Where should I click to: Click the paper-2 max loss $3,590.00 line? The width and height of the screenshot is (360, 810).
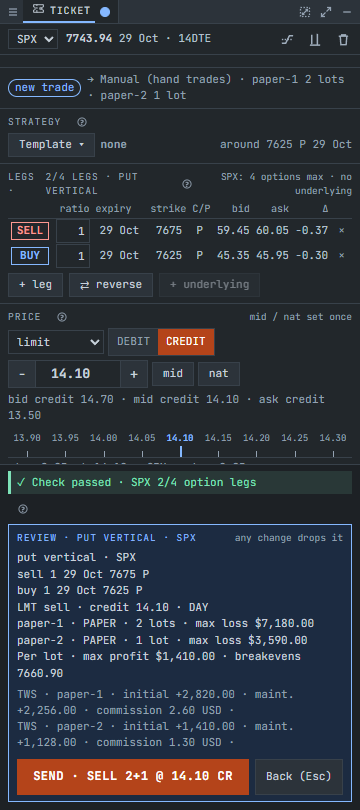(x=162, y=641)
